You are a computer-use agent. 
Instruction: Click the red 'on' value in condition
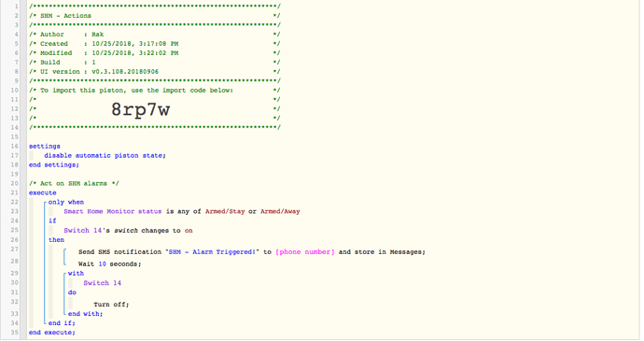tap(189, 231)
